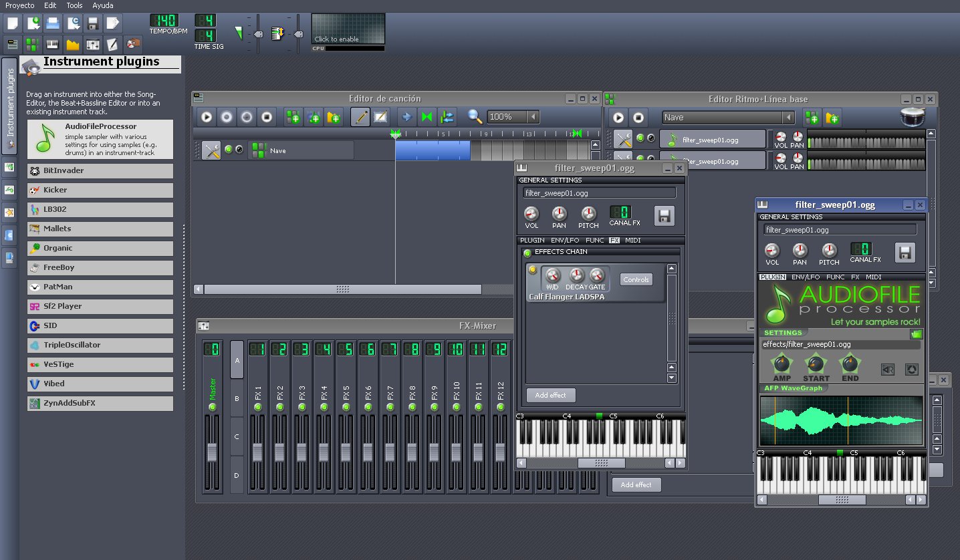Add a sample track in Editor de canción
960x560 pixels.
[314, 118]
